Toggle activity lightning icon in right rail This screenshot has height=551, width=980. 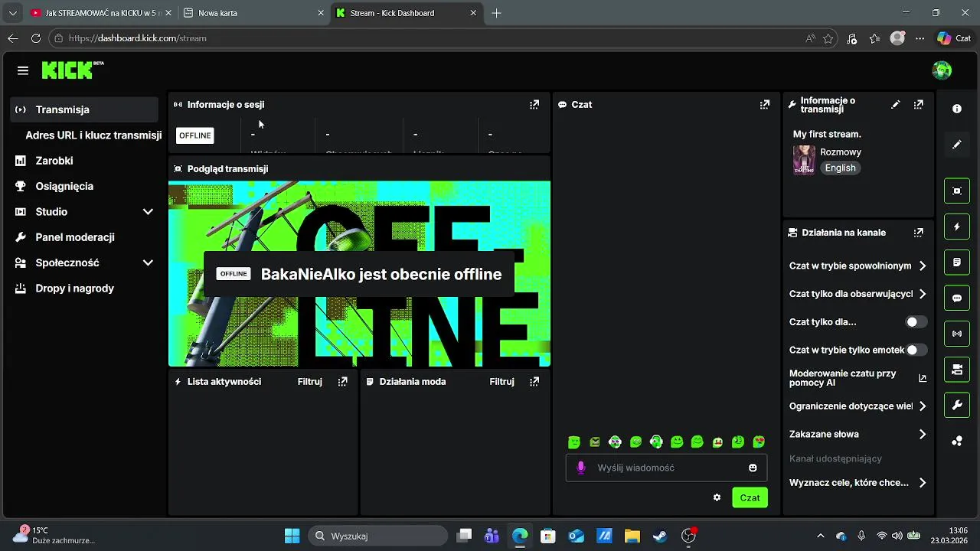click(957, 227)
